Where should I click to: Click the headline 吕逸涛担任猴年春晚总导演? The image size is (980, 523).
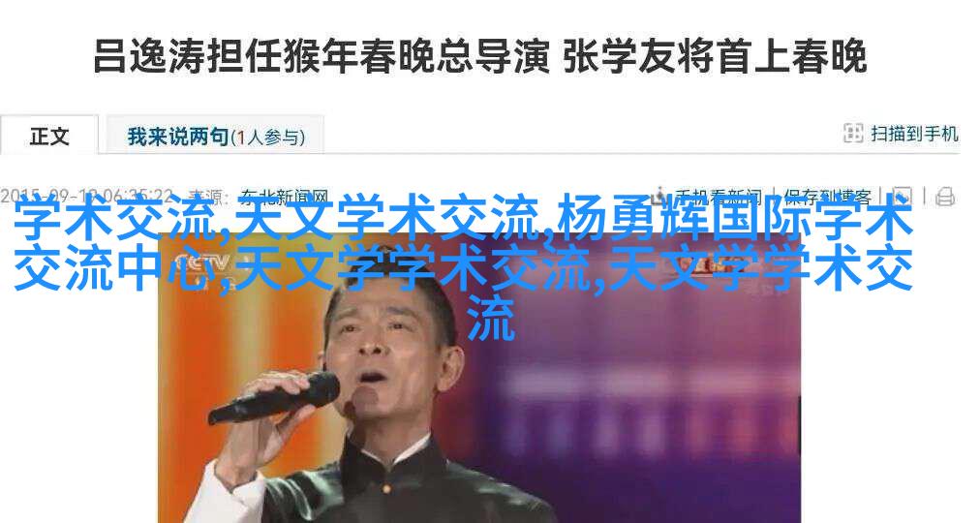[x=322, y=57]
